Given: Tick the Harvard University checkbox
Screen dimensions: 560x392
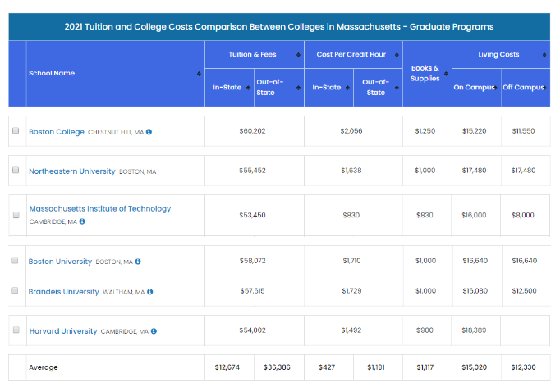Looking at the screenshot, I should 16,330.
